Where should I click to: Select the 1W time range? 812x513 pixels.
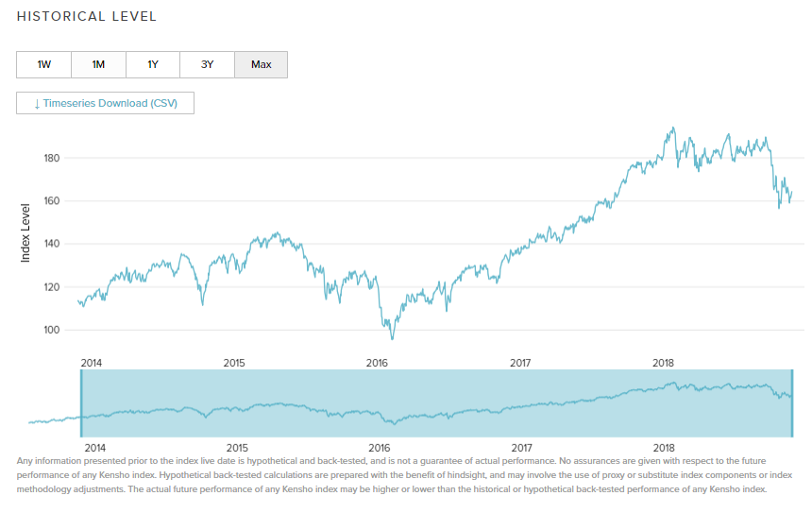(43, 64)
